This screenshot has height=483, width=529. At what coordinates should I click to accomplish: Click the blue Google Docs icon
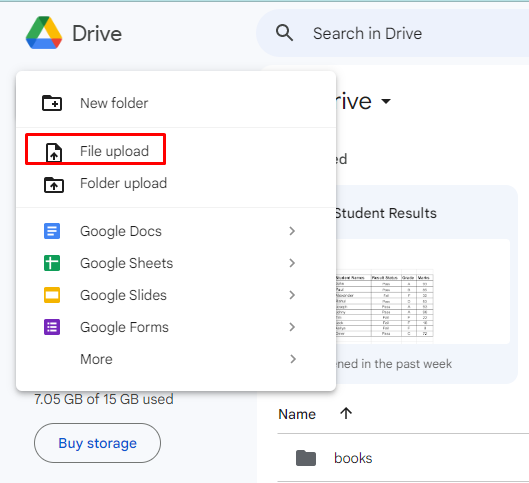(x=52, y=231)
